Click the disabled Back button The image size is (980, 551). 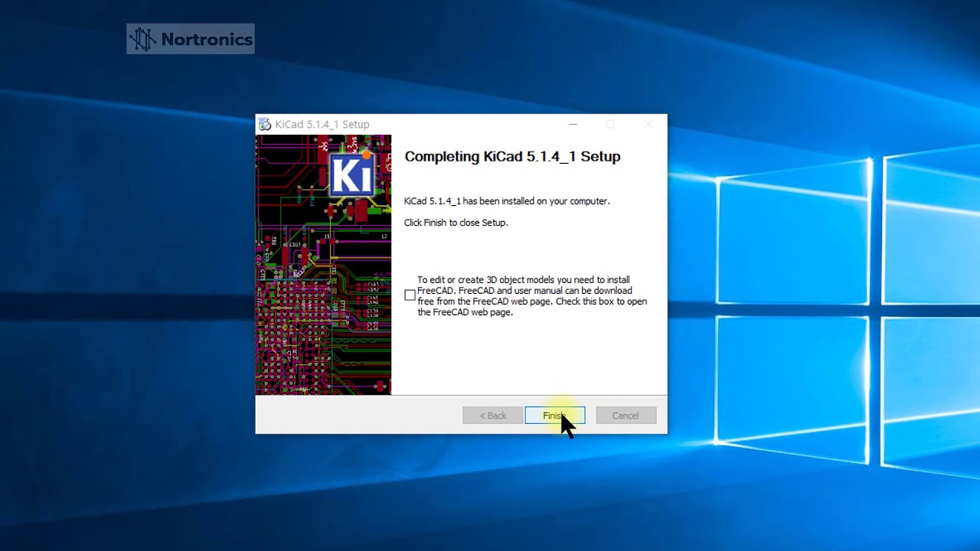pyautogui.click(x=493, y=416)
